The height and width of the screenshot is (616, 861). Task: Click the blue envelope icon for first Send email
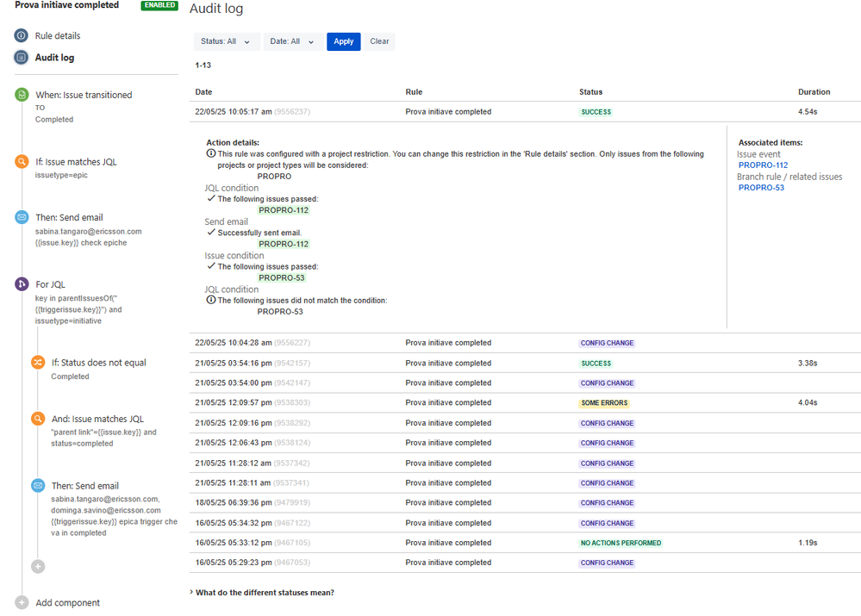point(22,217)
